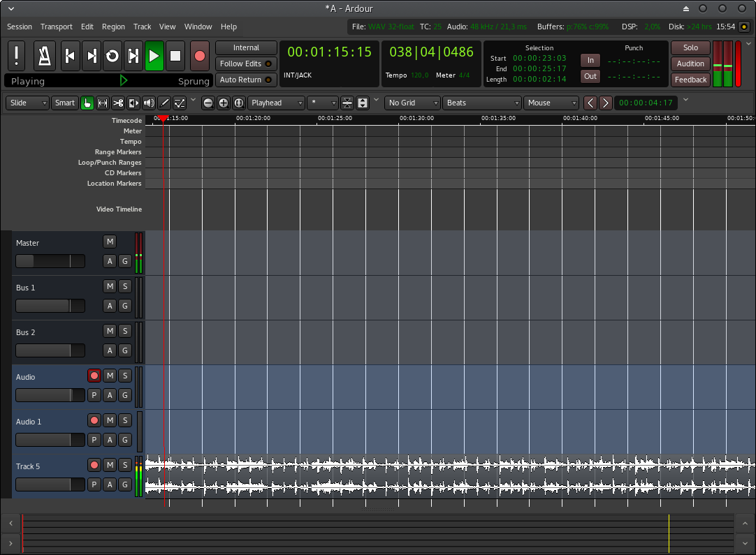Image resolution: width=756 pixels, height=555 pixels.
Task: Enable loop playback in transport bar
Action: tap(112, 56)
